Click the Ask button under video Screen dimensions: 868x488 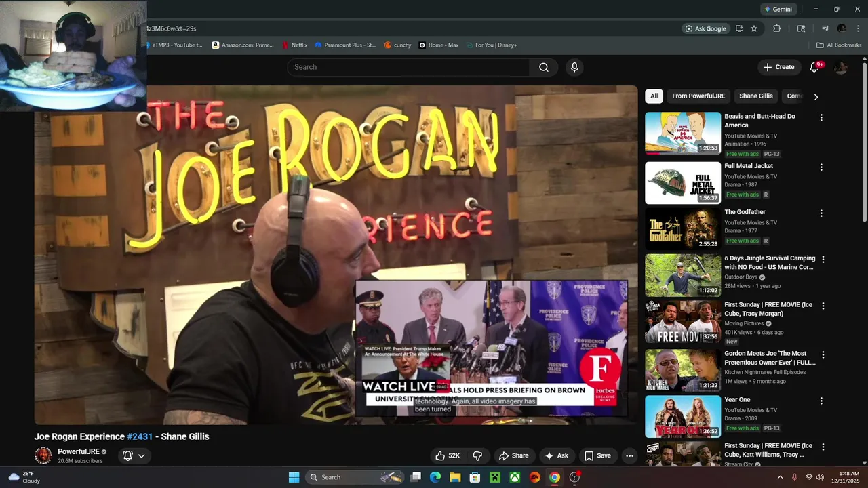click(x=557, y=455)
